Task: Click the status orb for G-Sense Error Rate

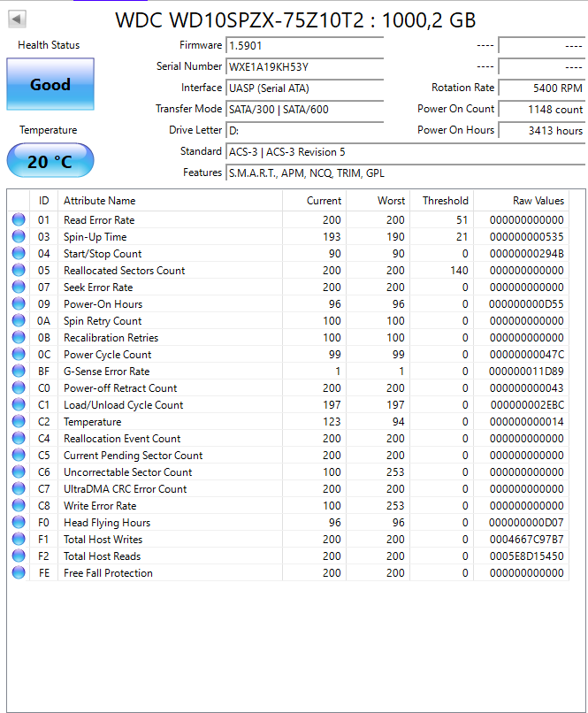Action: click(x=19, y=371)
